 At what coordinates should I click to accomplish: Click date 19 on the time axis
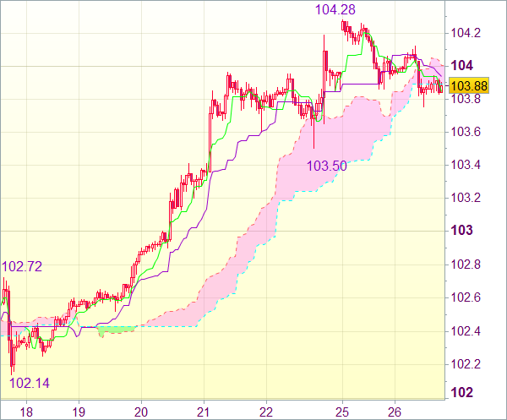[x=79, y=412]
